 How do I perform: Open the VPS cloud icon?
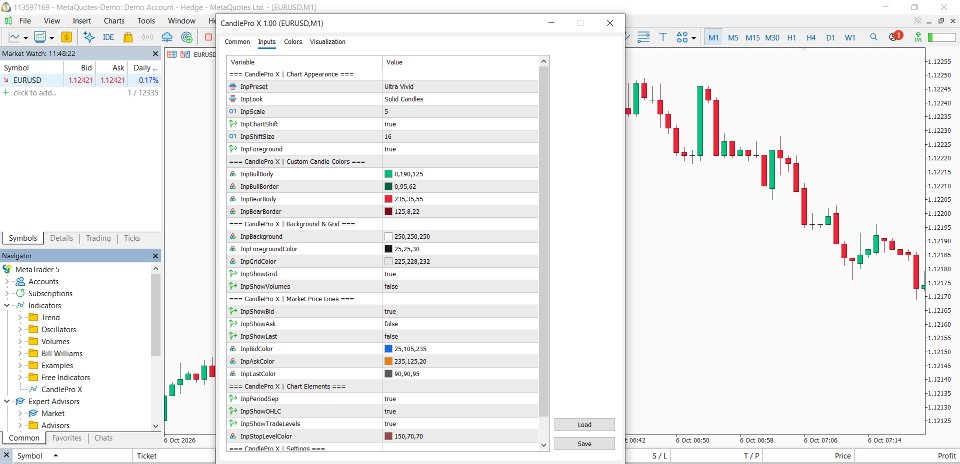(x=167, y=37)
